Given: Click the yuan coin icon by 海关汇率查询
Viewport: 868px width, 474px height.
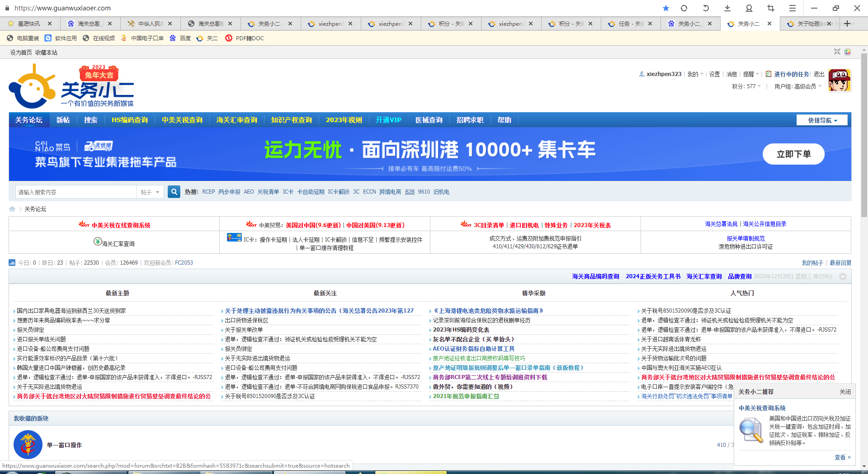Looking at the screenshot, I should click(x=98, y=242).
